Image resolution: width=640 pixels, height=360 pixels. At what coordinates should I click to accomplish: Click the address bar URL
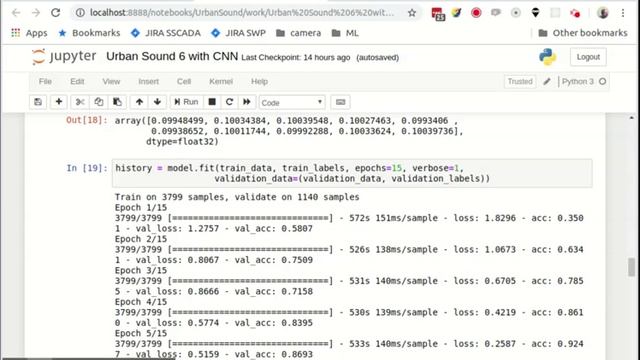click(242, 13)
